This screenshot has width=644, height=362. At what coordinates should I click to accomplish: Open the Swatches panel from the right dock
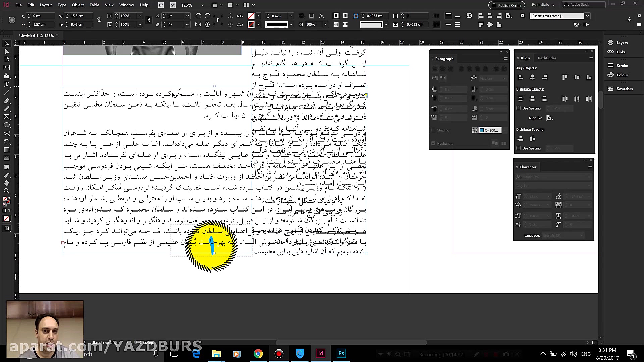(x=623, y=88)
